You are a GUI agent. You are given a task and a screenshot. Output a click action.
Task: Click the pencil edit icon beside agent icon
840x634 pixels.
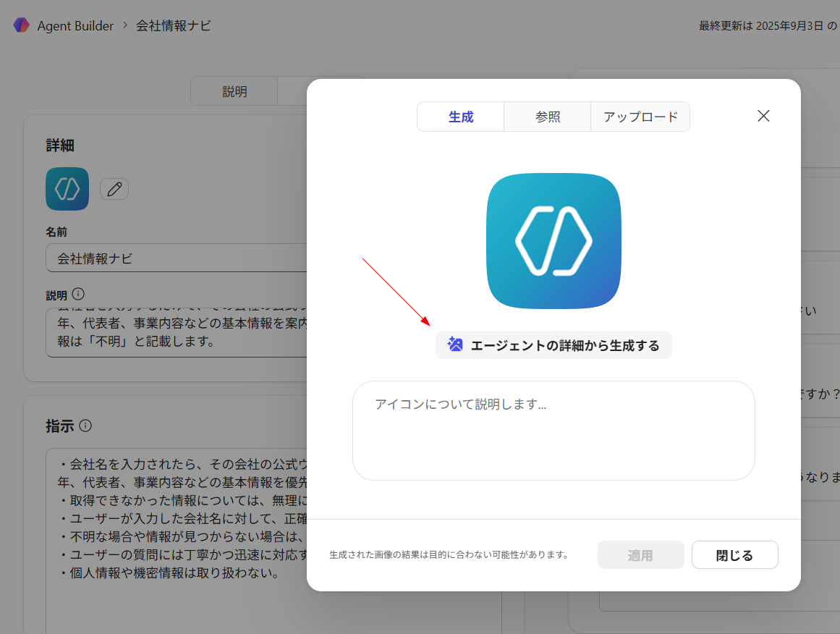click(114, 189)
